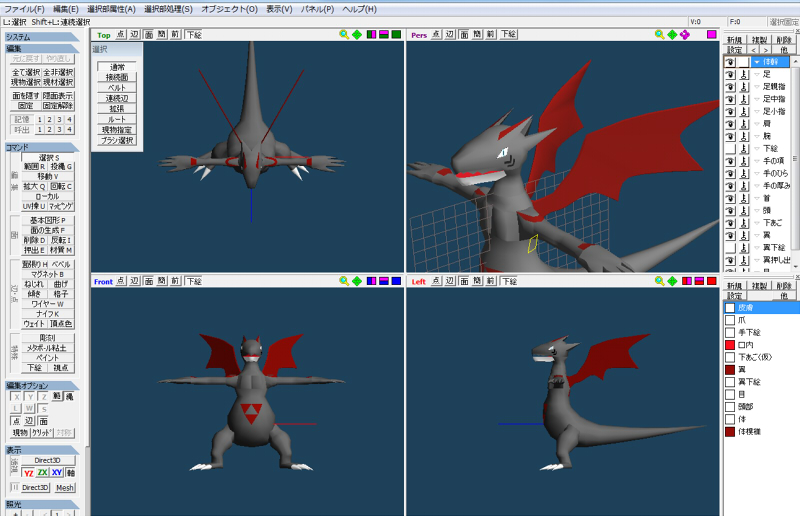Collapse the システム panel header
Viewport: 800px width, 516px height.
pyautogui.click(x=42, y=37)
